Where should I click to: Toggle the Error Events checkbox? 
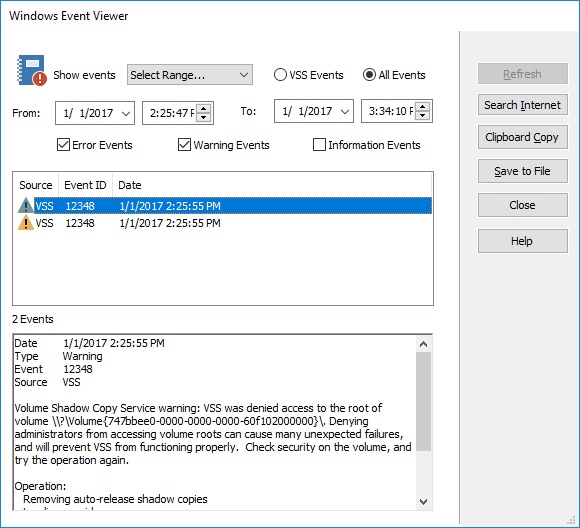pyautogui.click(x=63, y=145)
